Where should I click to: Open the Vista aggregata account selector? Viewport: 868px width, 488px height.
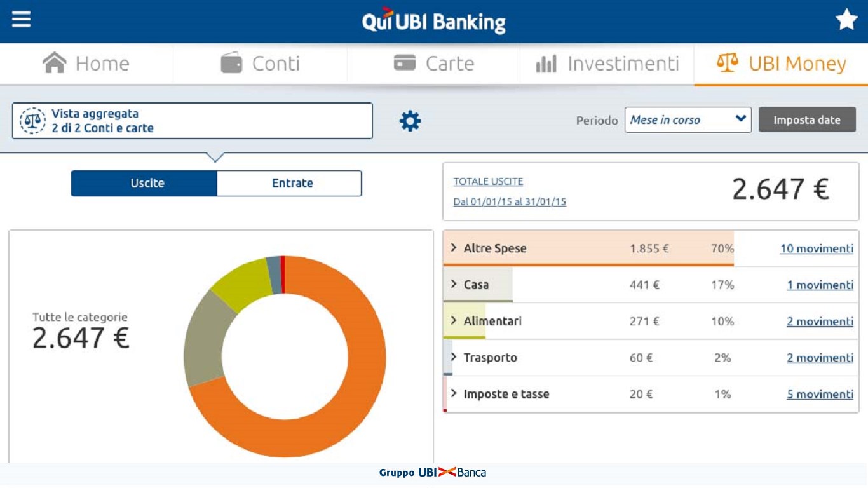pyautogui.click(x=193, y=121)
